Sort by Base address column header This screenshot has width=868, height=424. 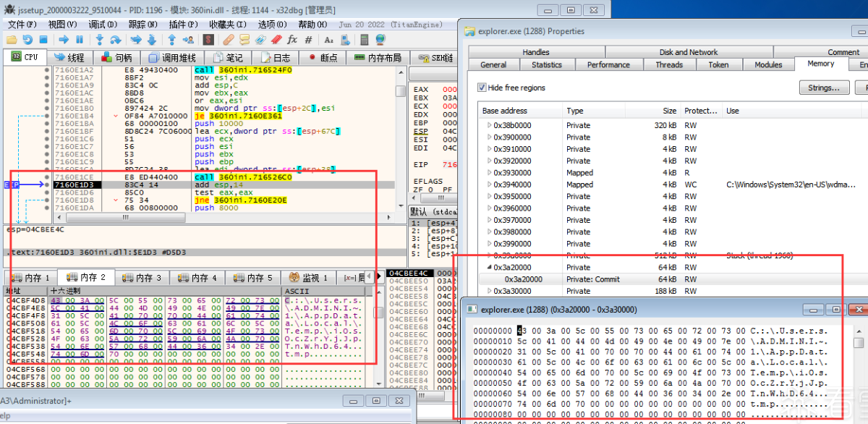[521, 111]
